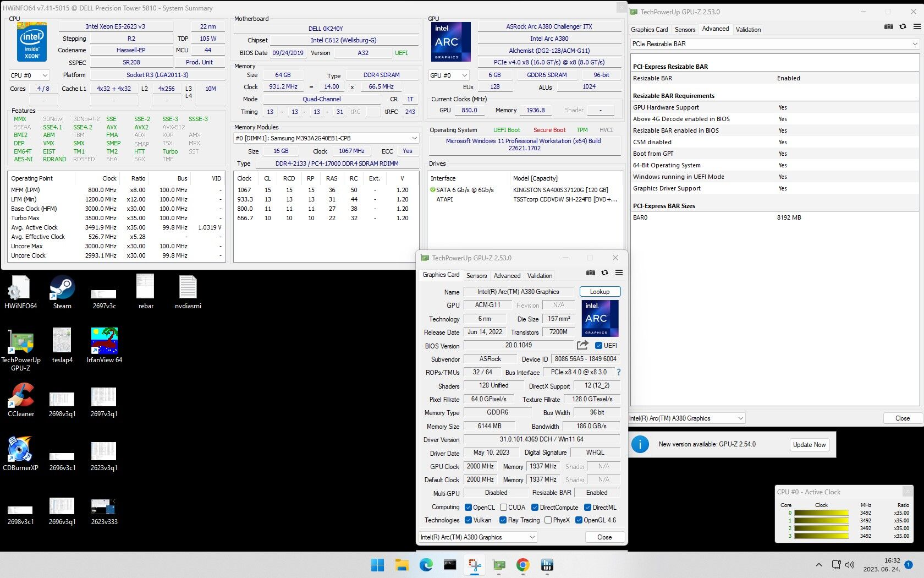Open GPU selector dropdown in small GPU-Z window

pos(477,537)
